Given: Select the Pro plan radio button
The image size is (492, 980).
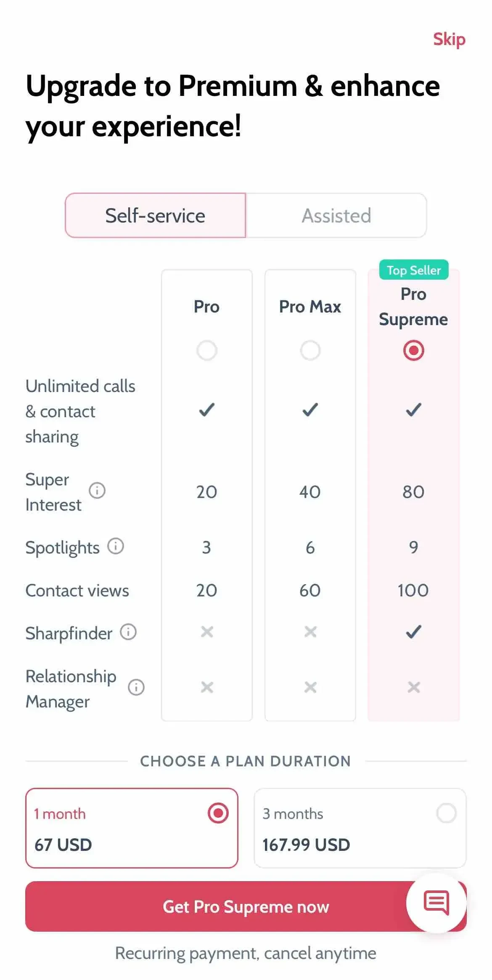Looking at the screenshot, I should click(207, 350).
